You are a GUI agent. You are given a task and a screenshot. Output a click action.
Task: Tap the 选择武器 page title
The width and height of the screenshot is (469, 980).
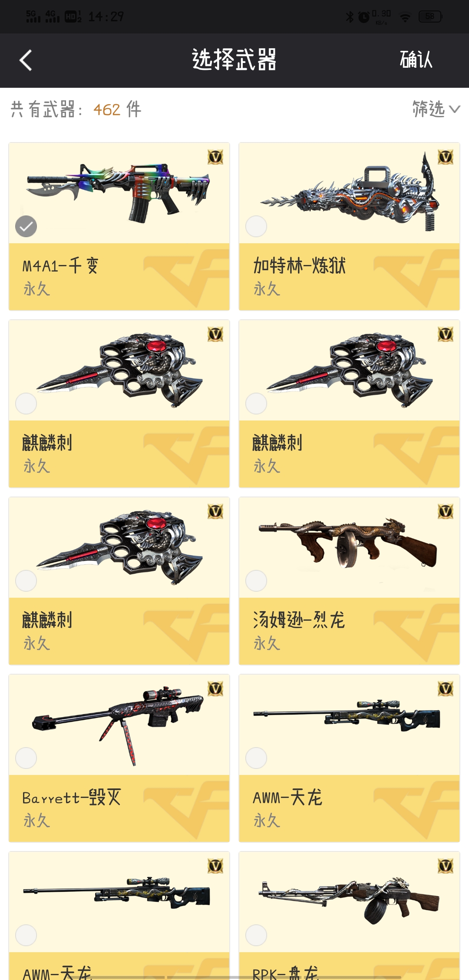point(234,60)
